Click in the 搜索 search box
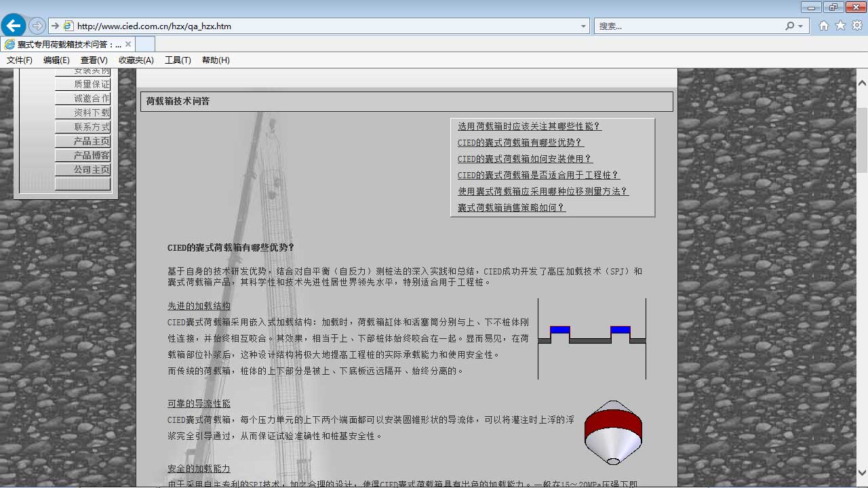 [688, 26]
